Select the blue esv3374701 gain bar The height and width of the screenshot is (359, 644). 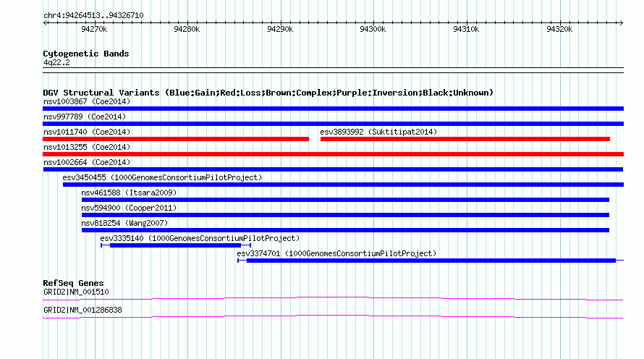coord(431,261)
